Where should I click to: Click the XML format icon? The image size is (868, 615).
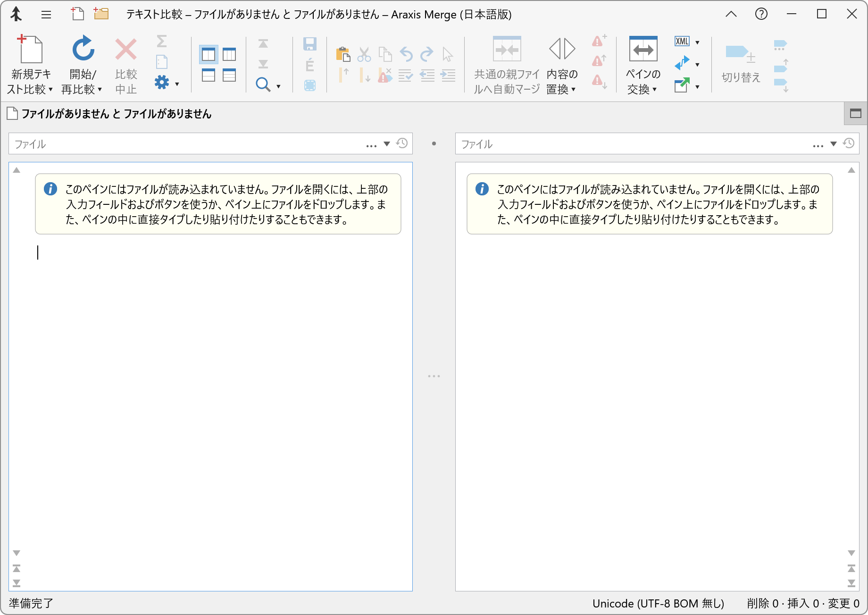[682, 42]
